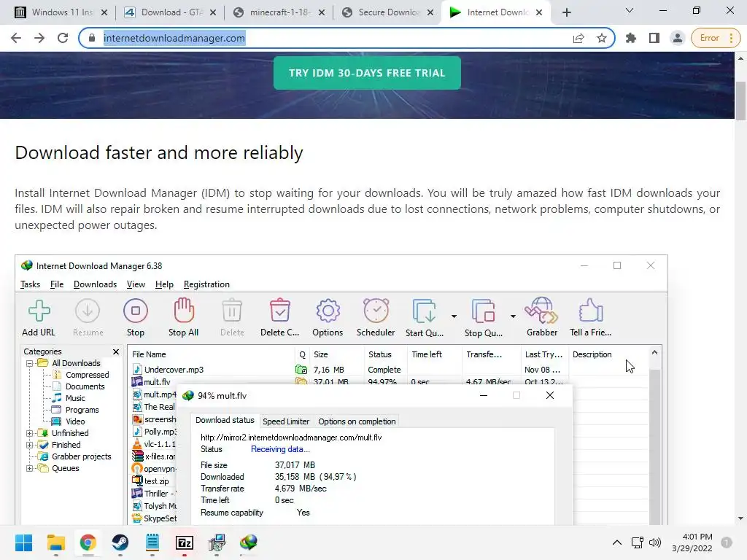Open Chrome side panel icon
Image resolution: width=747 pixels, height=560 pixels.
tap(654, 38)
